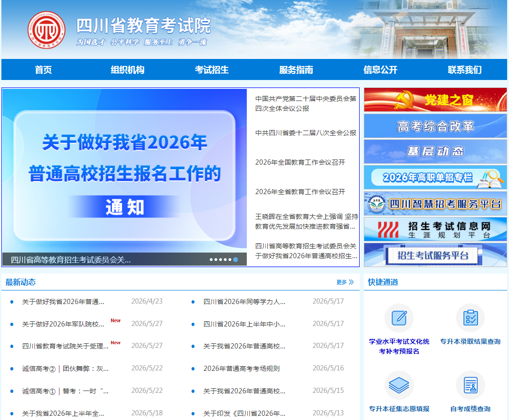The height and width of the screenshot is (420, 509).
Task: Open news item 四川省2026年同等学力人...
Action: pyautogui.click(x=244, y=302)
